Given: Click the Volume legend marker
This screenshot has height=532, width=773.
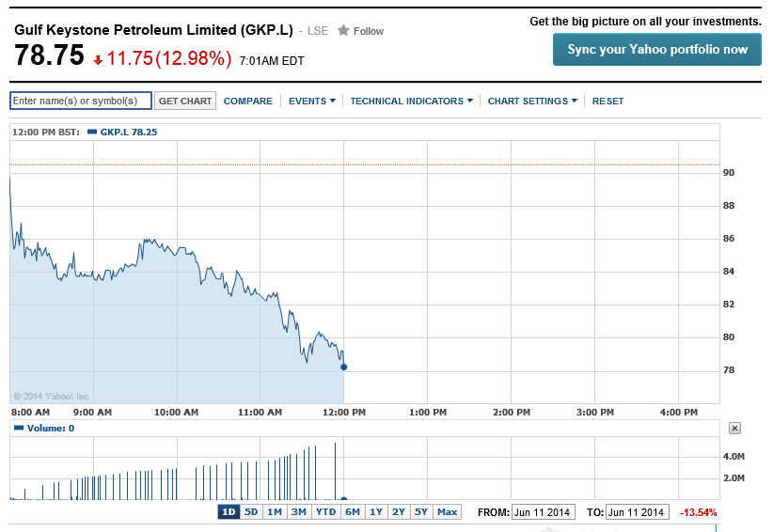Looking at the screenshot, I should pyautogui.click(x=17, y=428).
